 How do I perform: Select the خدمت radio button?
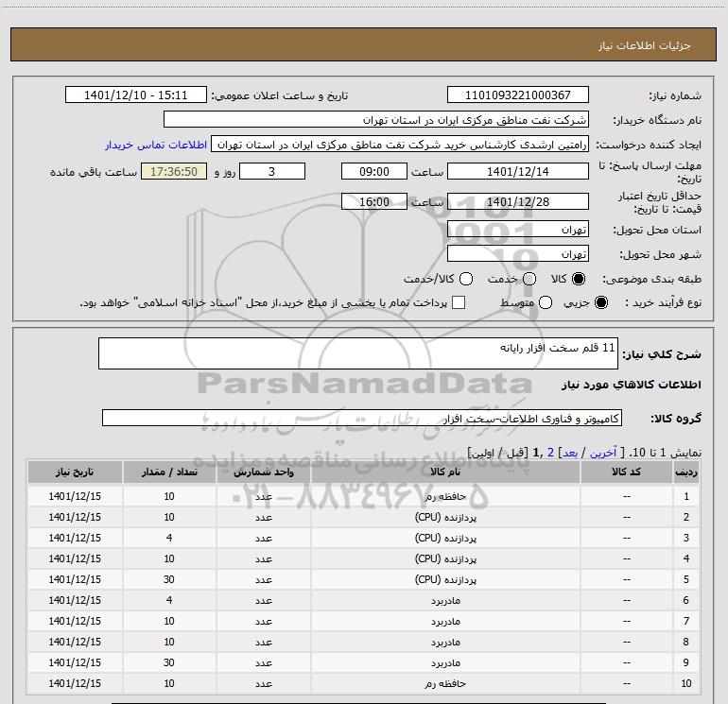pos(529,279)
